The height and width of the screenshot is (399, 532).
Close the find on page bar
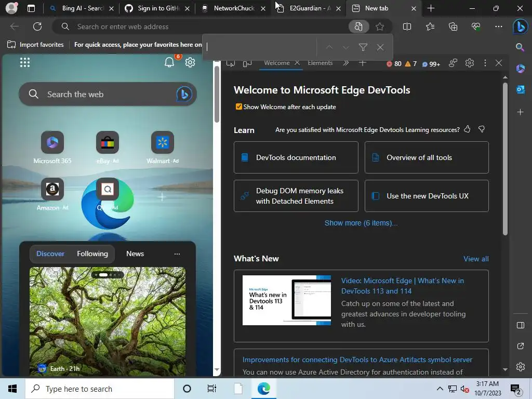pos(380,47)
